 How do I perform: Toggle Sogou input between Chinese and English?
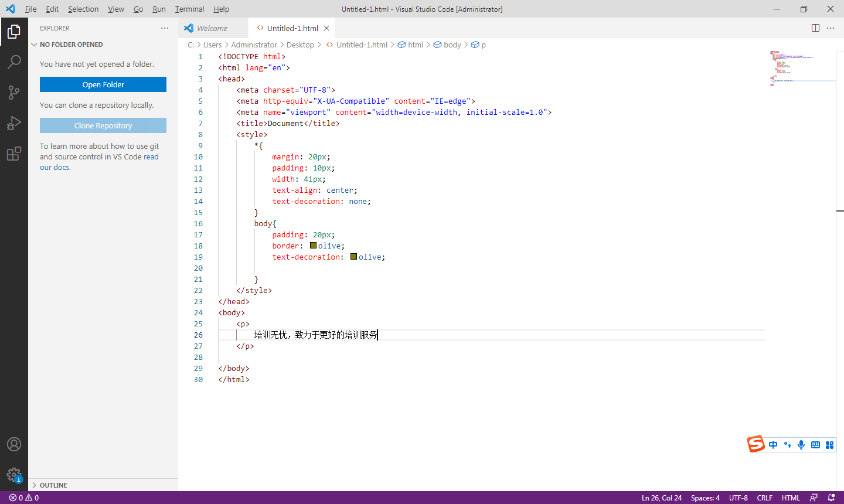772,444
